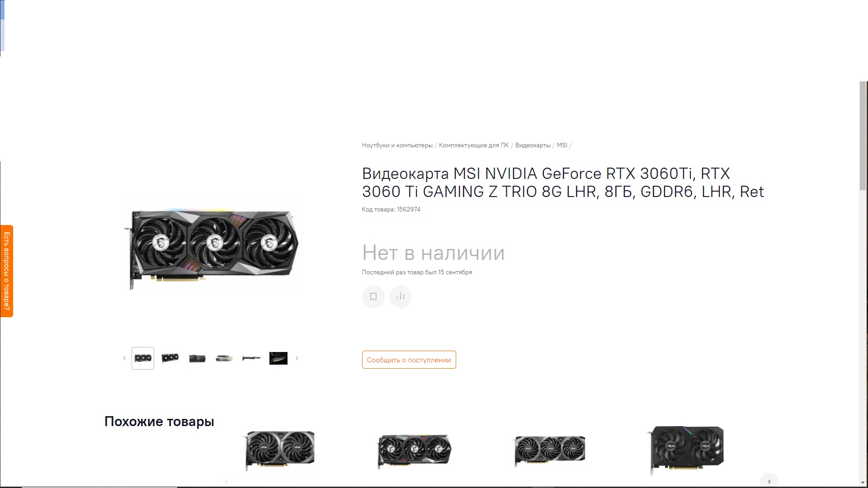Select second graphics card gallery thumbnail
Screen dimensions: 868x488
click(x=170, y=358)
